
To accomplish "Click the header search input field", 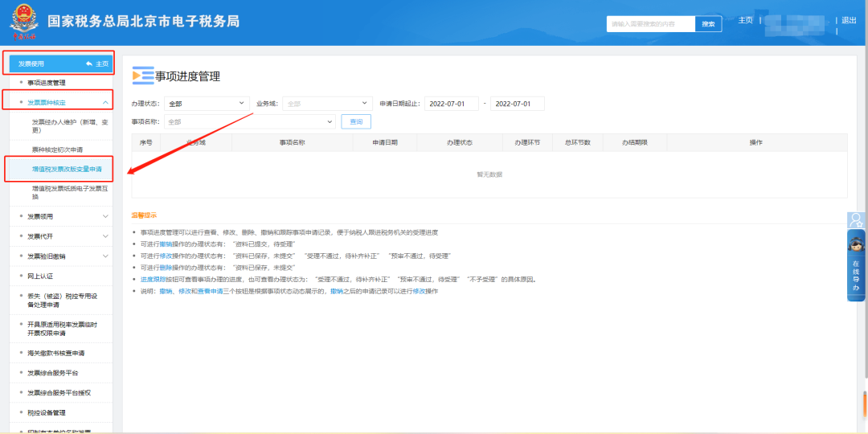I will [x=651, y=24].
